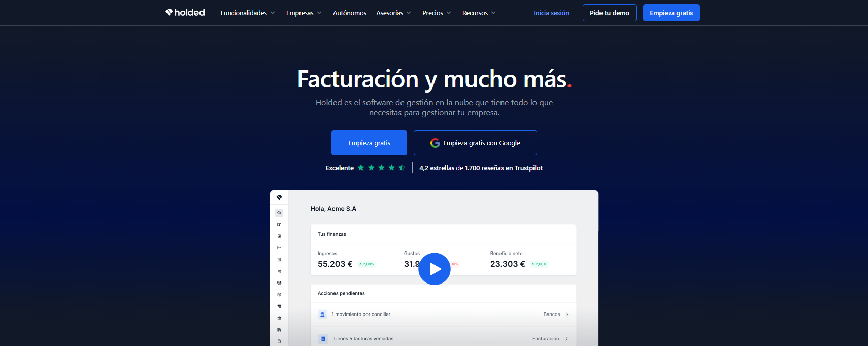The height and width of the screenshot is (346, 868).
Task: Open the Trustpilot star rating
Action: (381, 168)
